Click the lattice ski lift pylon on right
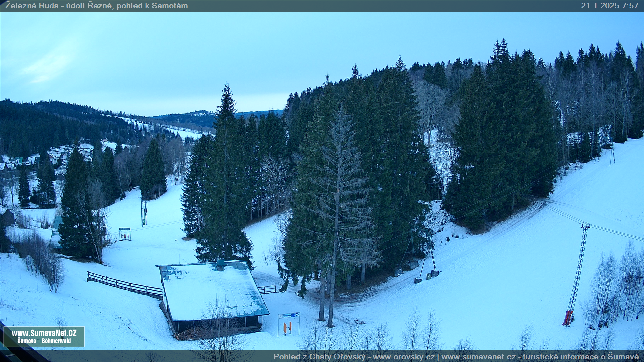Screen dimensions: 644x362 pyautogui.click(x=578, y=268)
